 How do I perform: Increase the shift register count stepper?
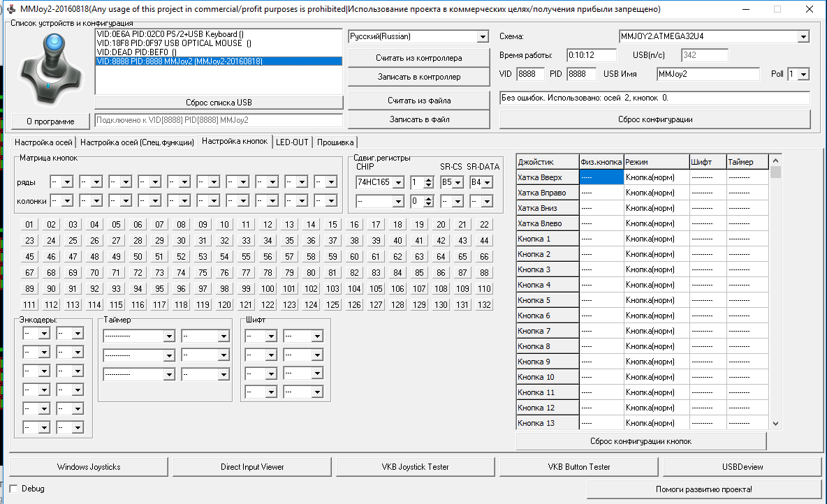pyautogui.click(x=429, y=179)
